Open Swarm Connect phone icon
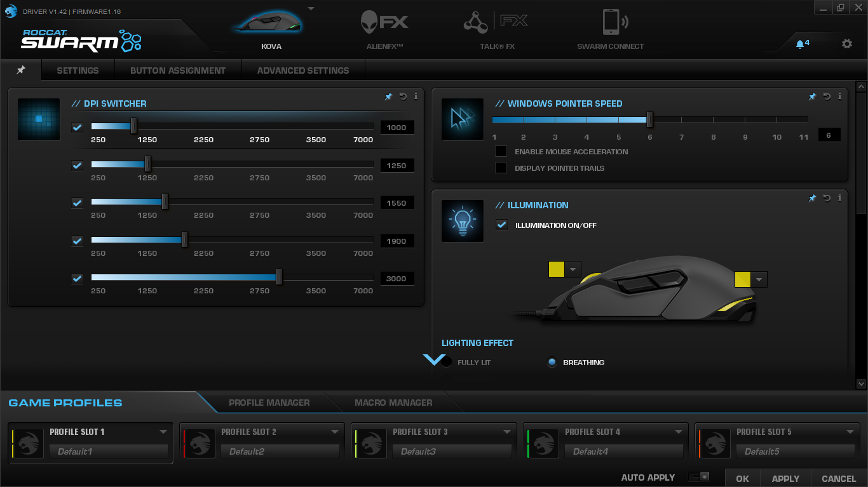 coord(615,22)
